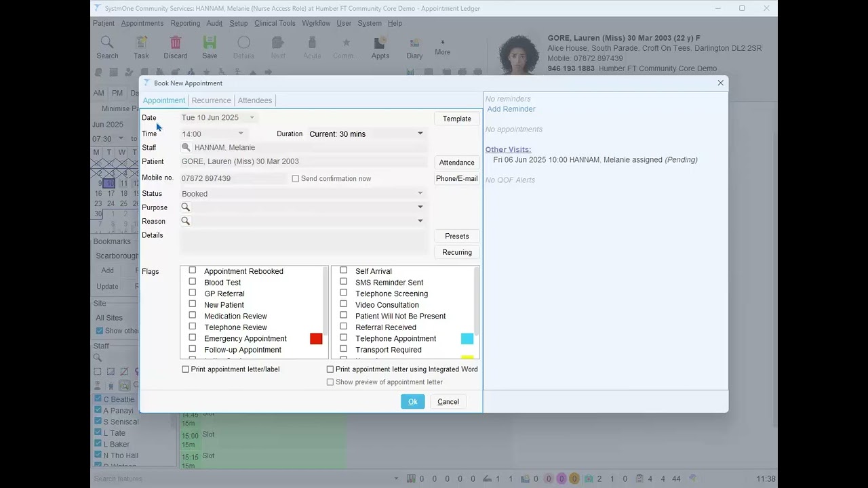This screenshot has width=868, height=488.
Task: Click the Discard trash icon in main window
Action: (176, 47)
